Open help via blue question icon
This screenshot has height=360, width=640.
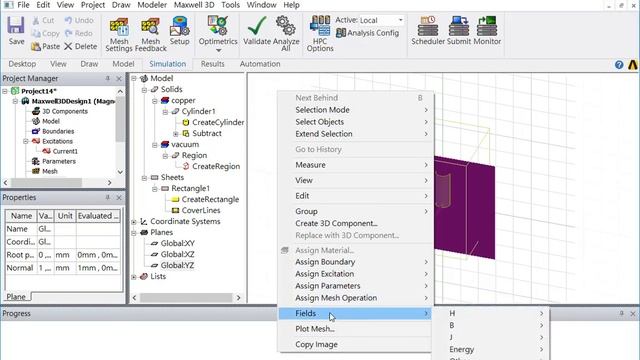pyautogui.click(x=619, y=64)
